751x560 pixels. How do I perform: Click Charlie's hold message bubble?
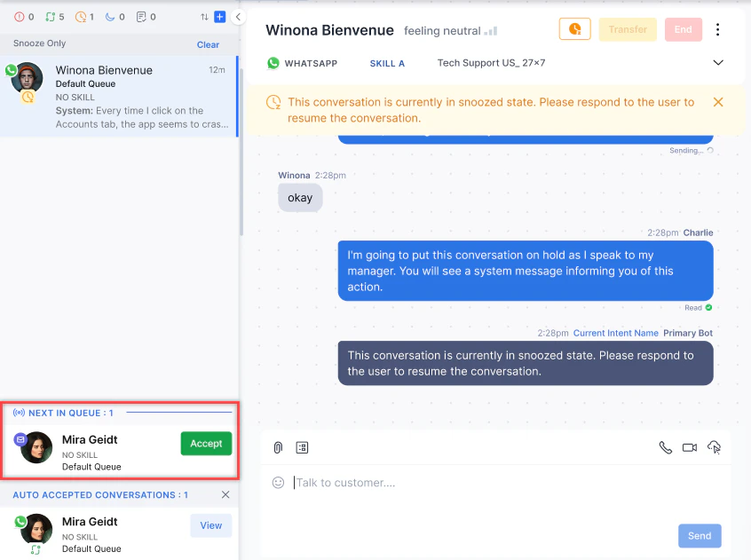[526, 271]
